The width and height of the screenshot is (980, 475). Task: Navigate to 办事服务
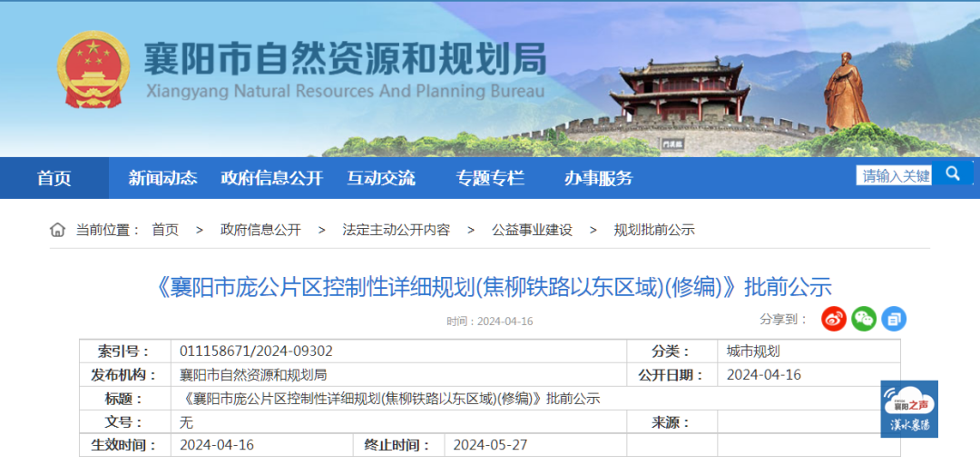[x=598, y=178]
